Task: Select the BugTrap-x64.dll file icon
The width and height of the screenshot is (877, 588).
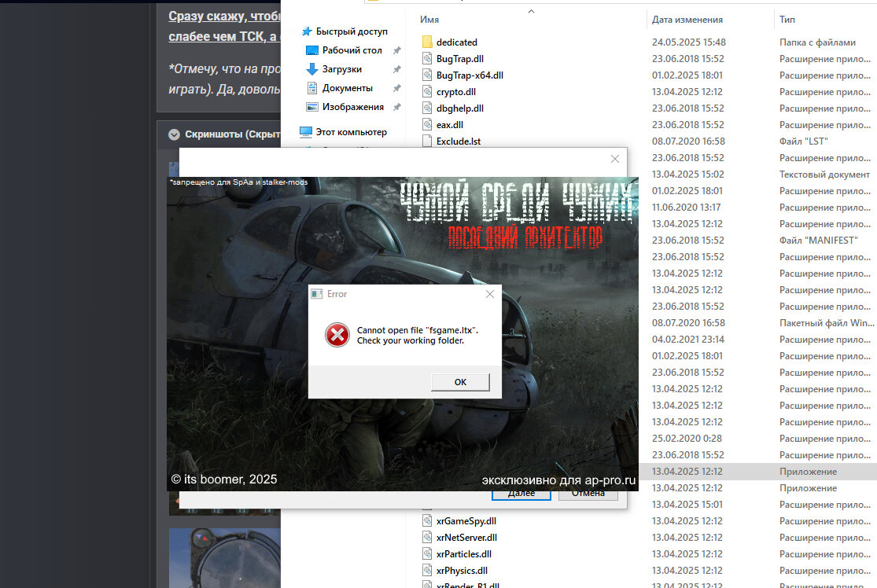Action: 427,75
